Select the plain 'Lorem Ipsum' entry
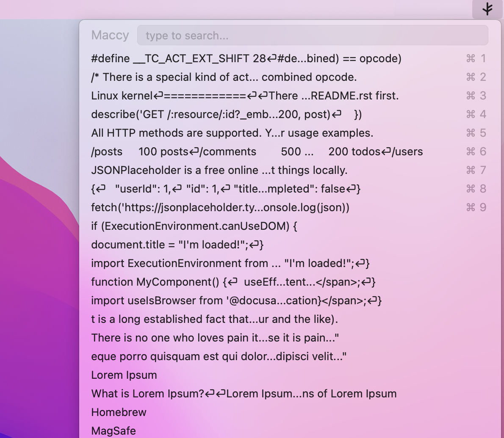 pos(290,375)
